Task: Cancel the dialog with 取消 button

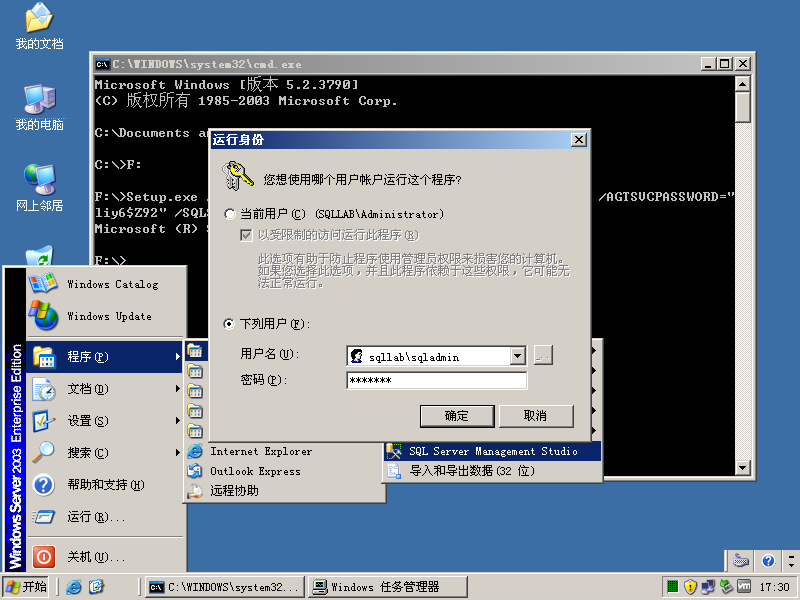Action: tap(536, 416)
